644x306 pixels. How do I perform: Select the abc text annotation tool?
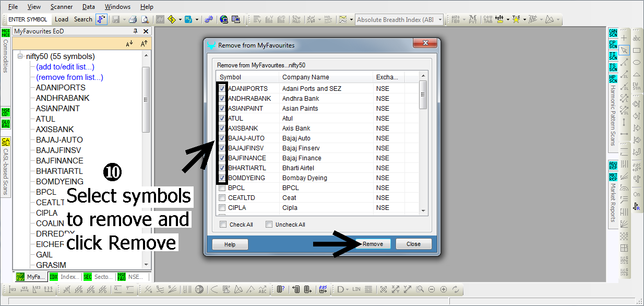[x=637, y=38]
